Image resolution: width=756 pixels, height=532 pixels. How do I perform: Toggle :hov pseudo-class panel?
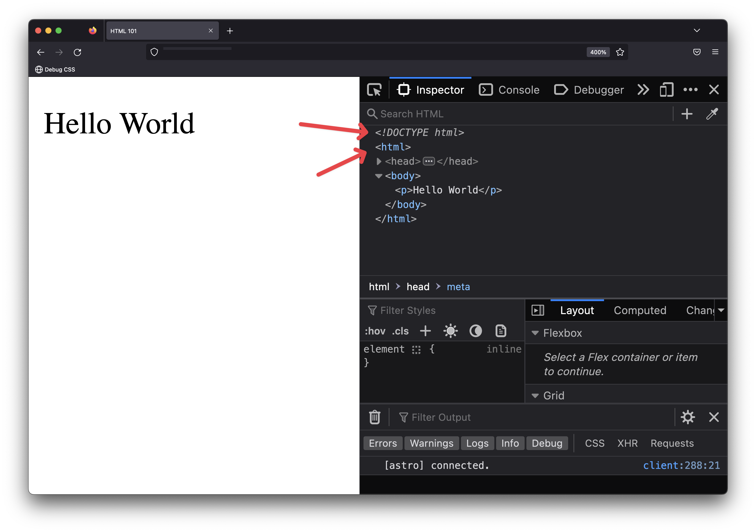coord(375,331)
